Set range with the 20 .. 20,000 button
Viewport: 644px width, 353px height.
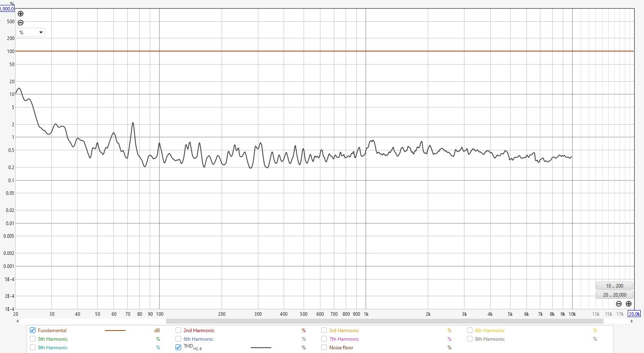614,295
